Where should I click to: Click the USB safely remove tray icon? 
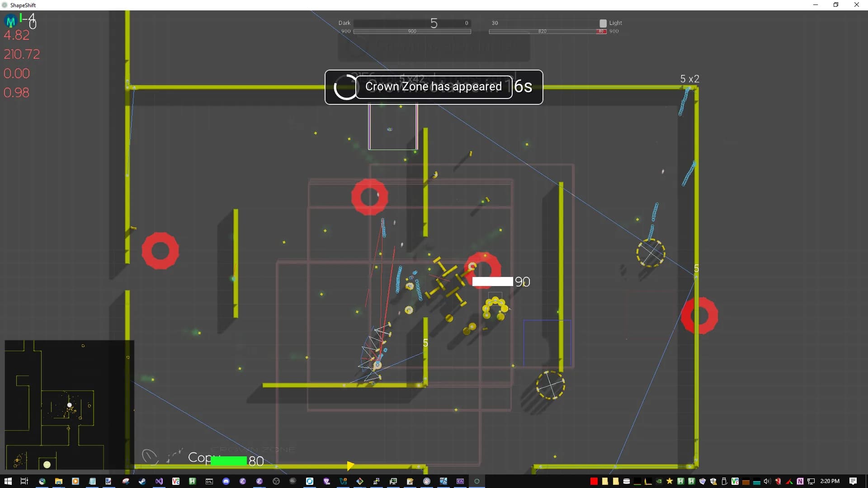(724, 481)
